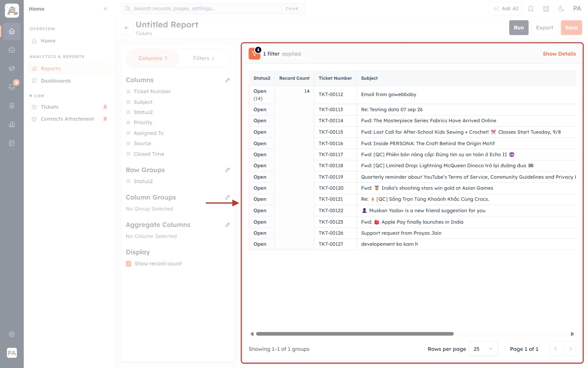The image size is (588, 368).
Task: Click the home icon in the left rail
Action: 12,31
